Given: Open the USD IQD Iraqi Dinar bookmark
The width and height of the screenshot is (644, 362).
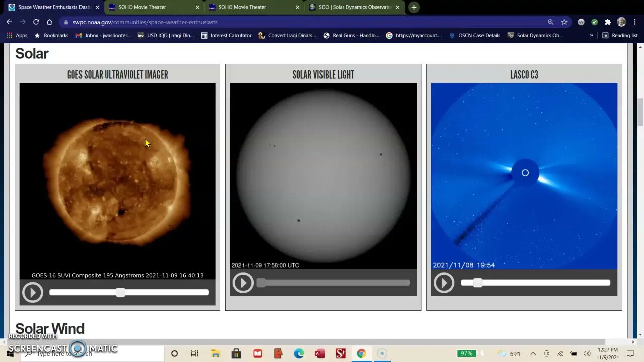Looking at the screenshot, I should tap(166, 35).
